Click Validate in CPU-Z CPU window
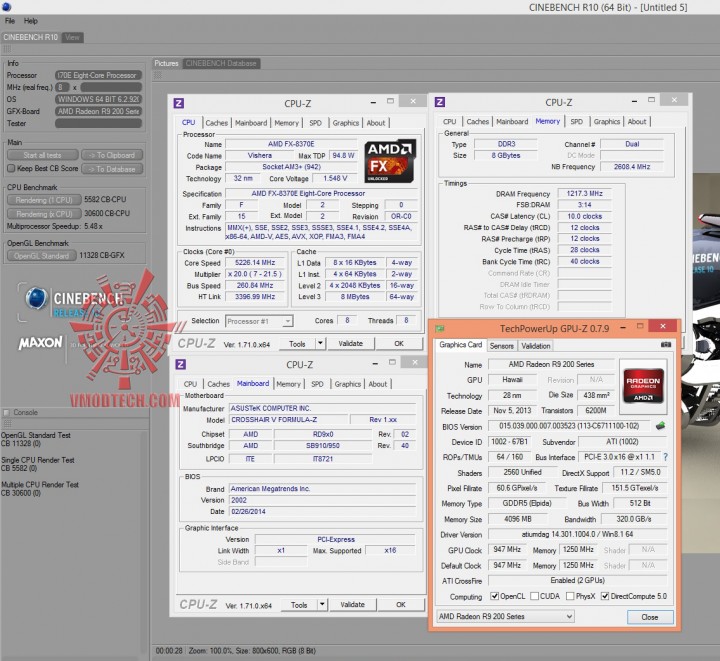 [350, 343]
